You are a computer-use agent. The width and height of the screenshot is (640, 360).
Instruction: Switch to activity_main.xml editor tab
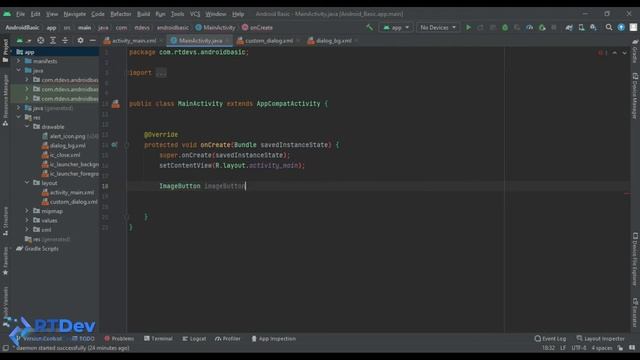click(x=134, y=41)
